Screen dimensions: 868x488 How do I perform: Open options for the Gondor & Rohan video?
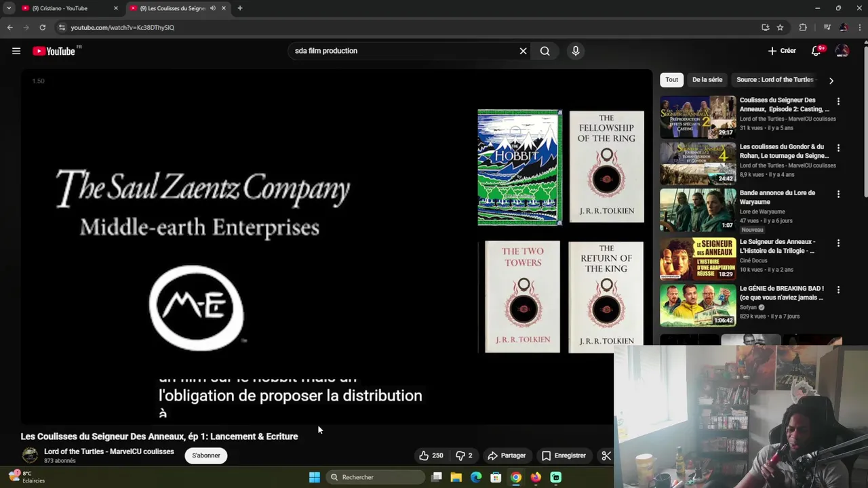[838, 148]
